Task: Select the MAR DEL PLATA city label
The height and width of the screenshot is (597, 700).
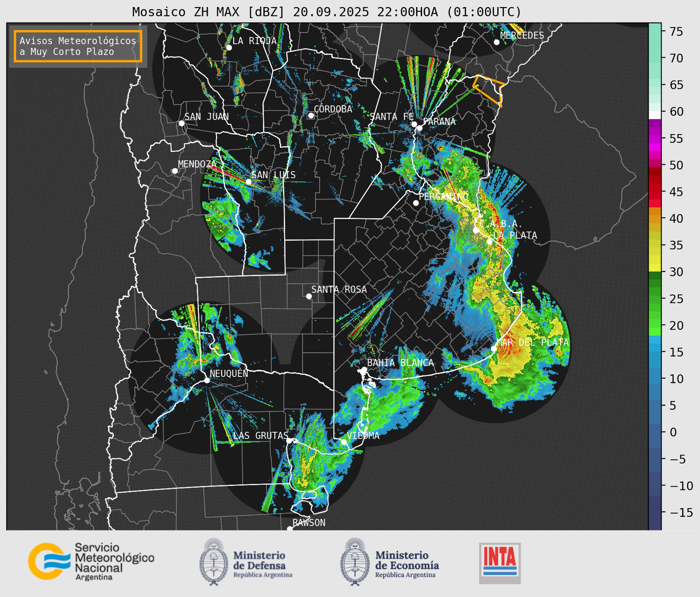Action: click(x=533, y=342)
